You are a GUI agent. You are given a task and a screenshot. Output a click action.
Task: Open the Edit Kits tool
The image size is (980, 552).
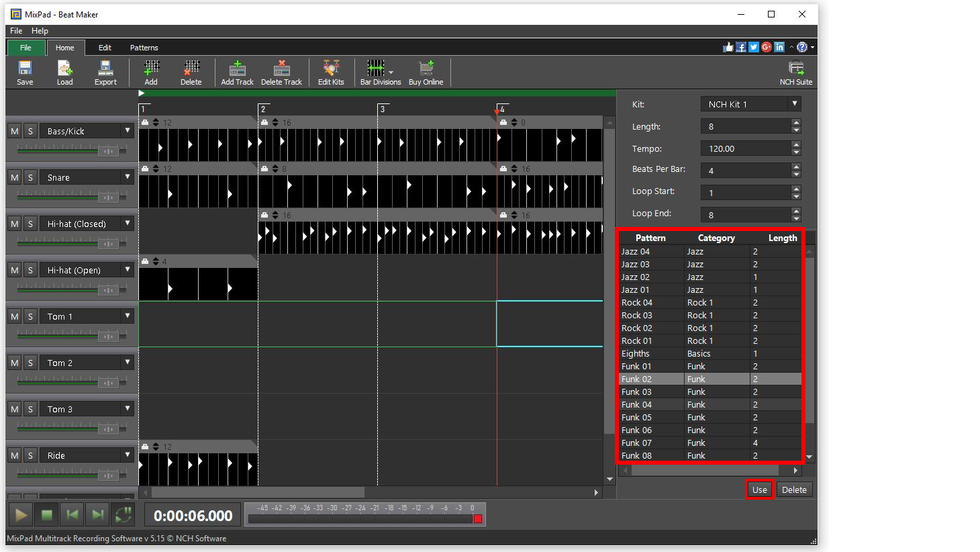coord(330,72)
